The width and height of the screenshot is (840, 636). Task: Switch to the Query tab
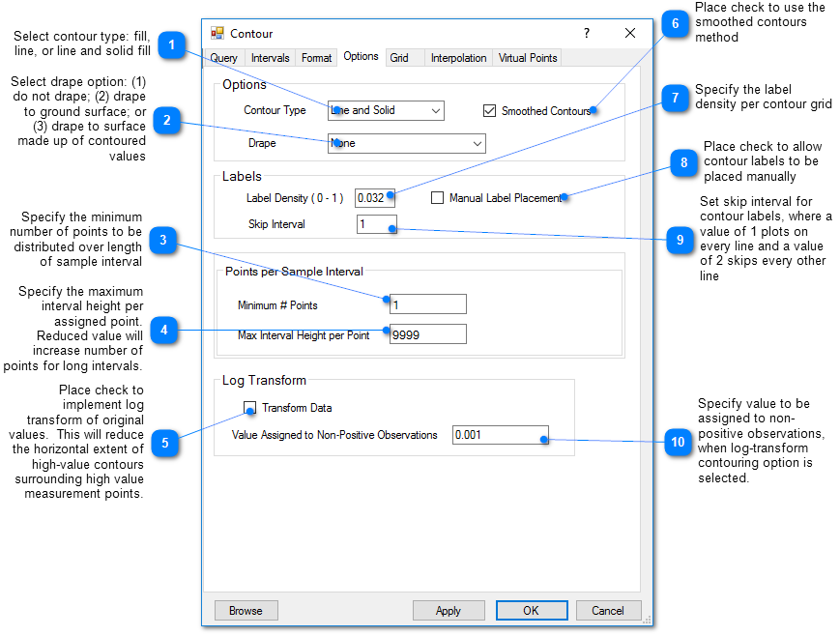pos(224,58)
